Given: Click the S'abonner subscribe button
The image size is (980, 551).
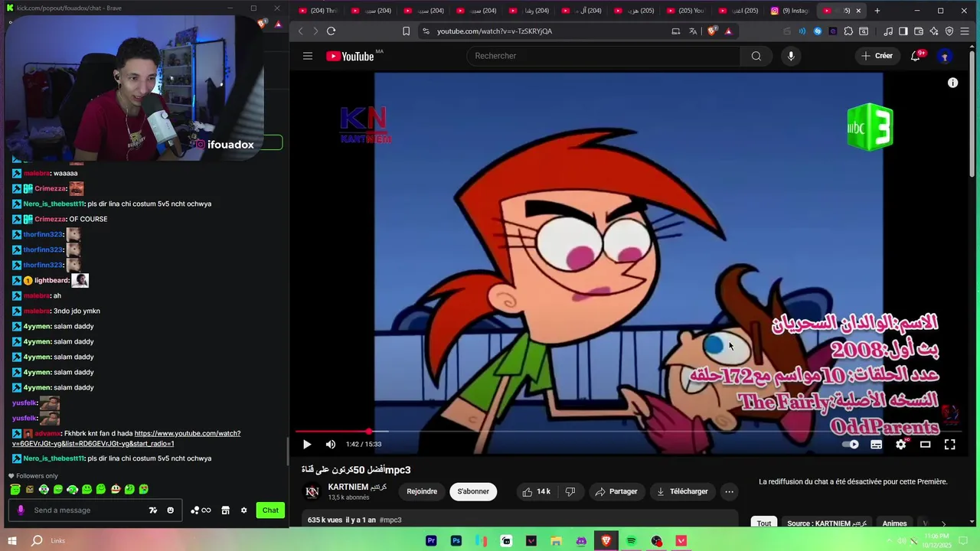Looking at the screenshot, I should point(473,491).
